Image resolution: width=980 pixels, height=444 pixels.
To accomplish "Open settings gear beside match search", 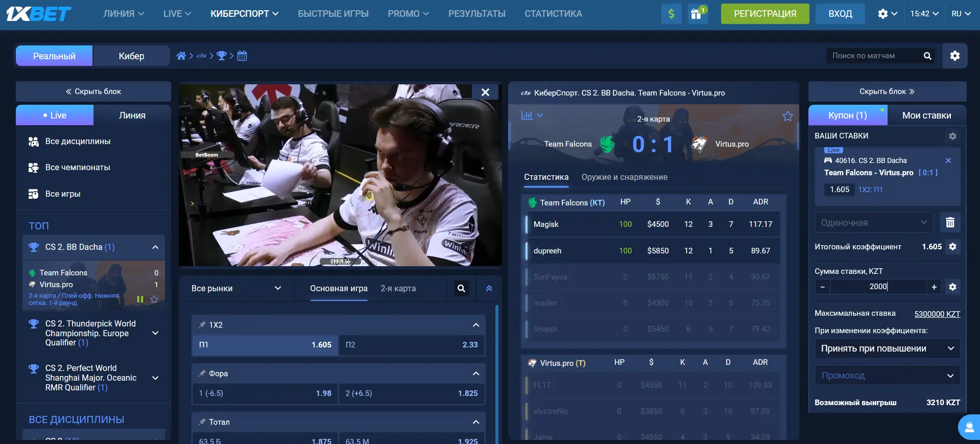I will click(954, 56).
